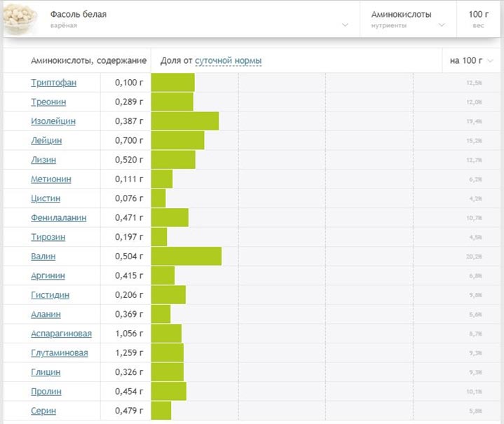Open the Фасоль белая product dropdown chevron
The width and height of the screenshot is (504, 424).
click(345, 25)
